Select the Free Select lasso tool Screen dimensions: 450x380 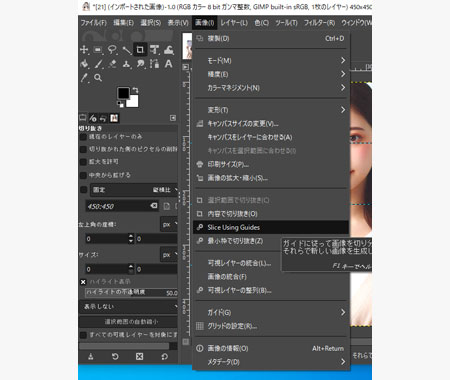(x=112, y=50)
